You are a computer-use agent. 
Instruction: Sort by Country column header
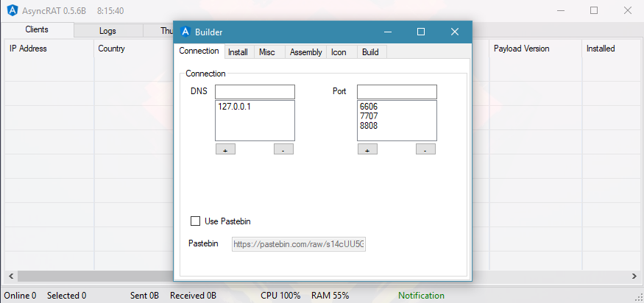[133, 49]
